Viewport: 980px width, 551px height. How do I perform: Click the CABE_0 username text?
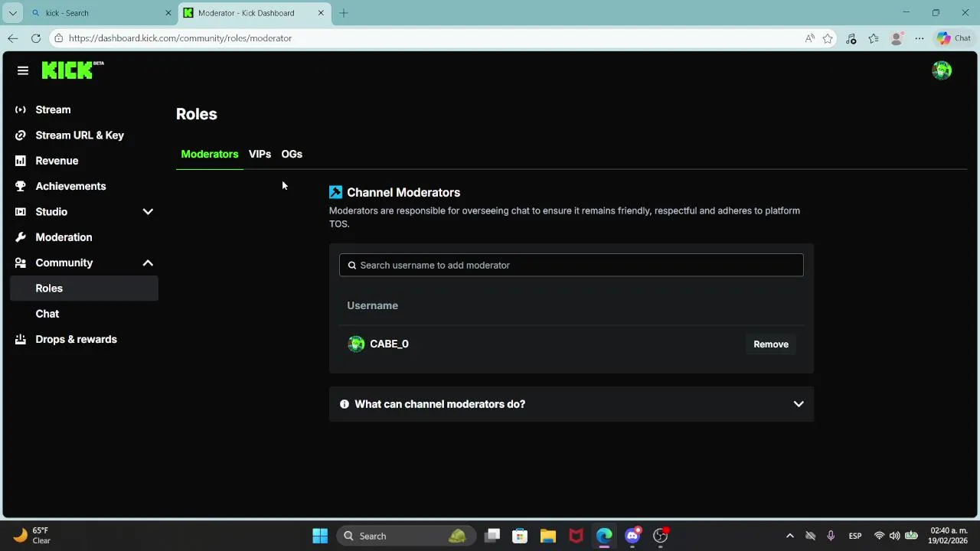tap(389, 344)
